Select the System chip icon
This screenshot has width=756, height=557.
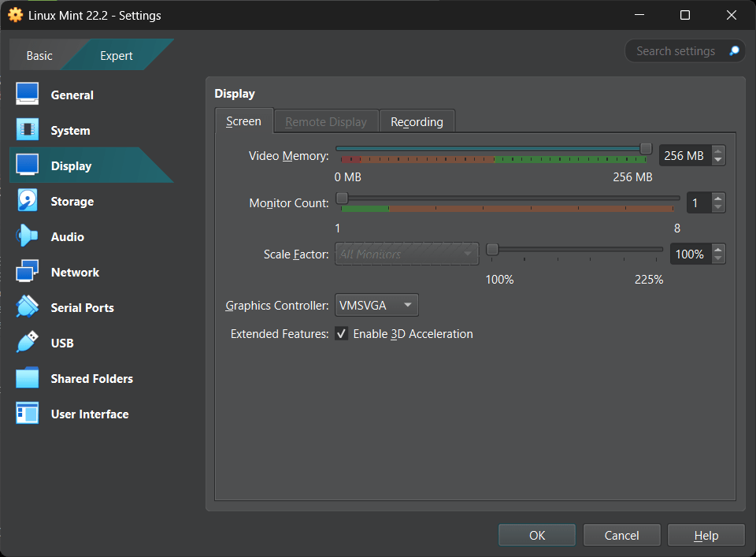pyautogui.click(x=28, y=130)
